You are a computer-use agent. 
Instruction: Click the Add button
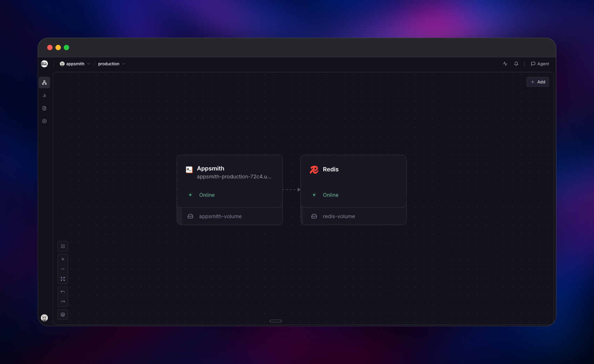[x=538, y=82]
